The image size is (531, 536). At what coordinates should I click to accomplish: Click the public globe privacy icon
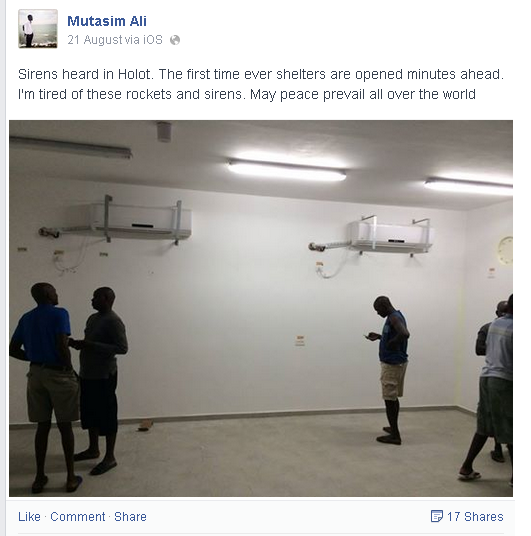click(x=175, y=40)
